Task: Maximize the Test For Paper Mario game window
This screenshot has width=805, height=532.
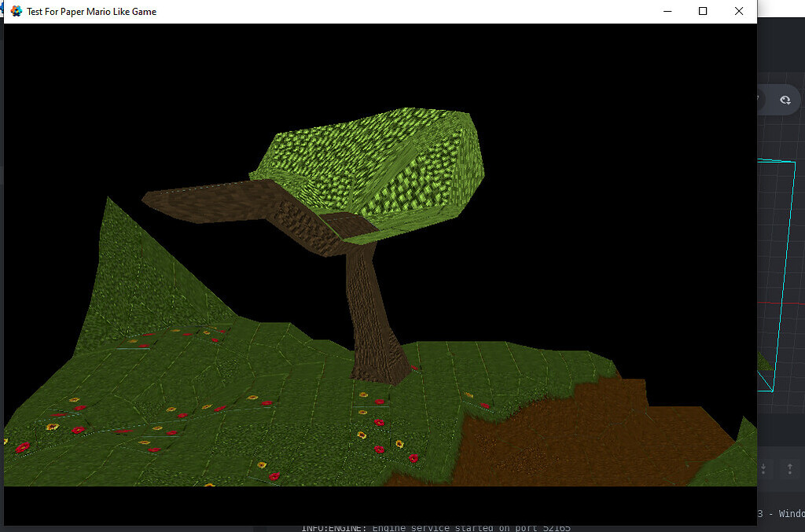Action: (x=702, y=11)
